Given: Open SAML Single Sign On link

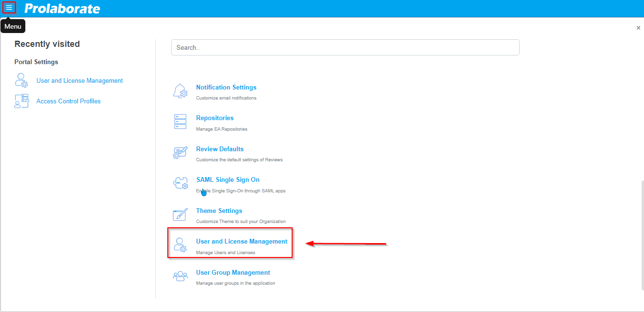Looking at the screenshot, I should 228,179.
